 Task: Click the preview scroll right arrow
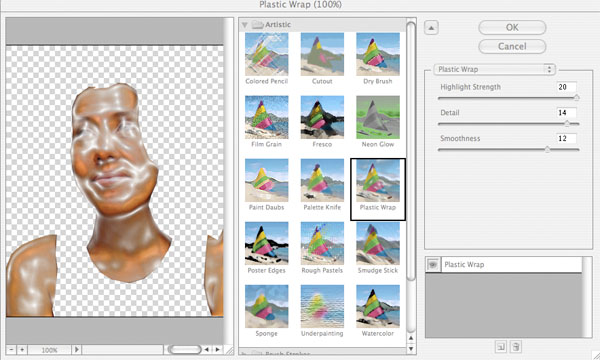click(x=218, y=349)
